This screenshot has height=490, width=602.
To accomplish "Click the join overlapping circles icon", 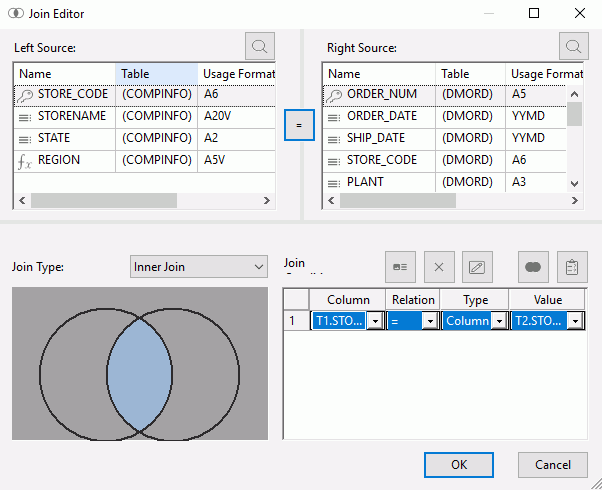I will coord(533,267).
